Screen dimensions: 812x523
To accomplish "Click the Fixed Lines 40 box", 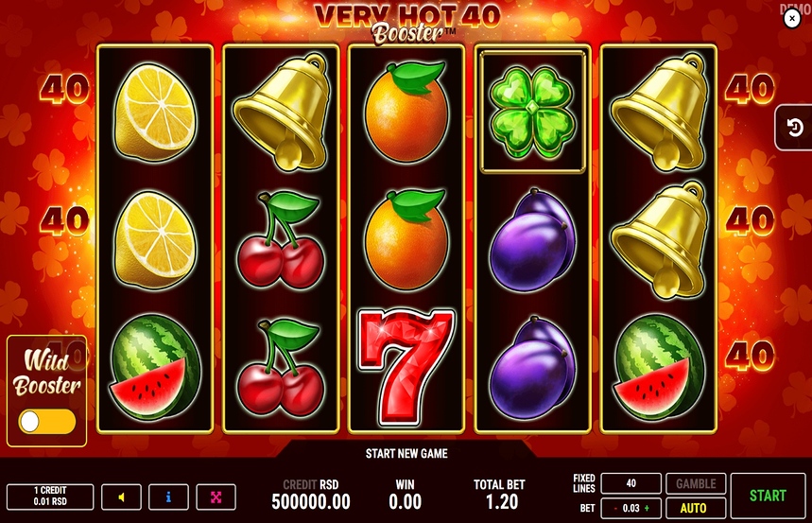I will [x=631, y=483].
